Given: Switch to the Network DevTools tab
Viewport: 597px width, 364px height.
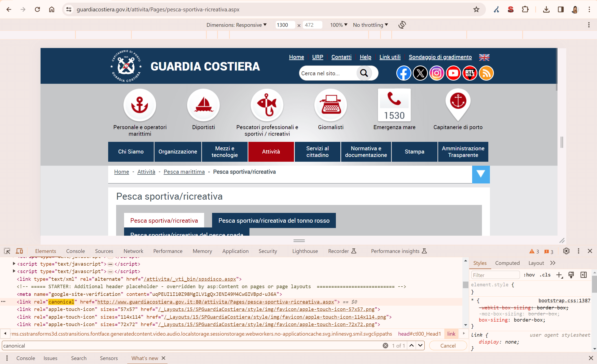Looking at the screenshot, I should click(133, 251).
